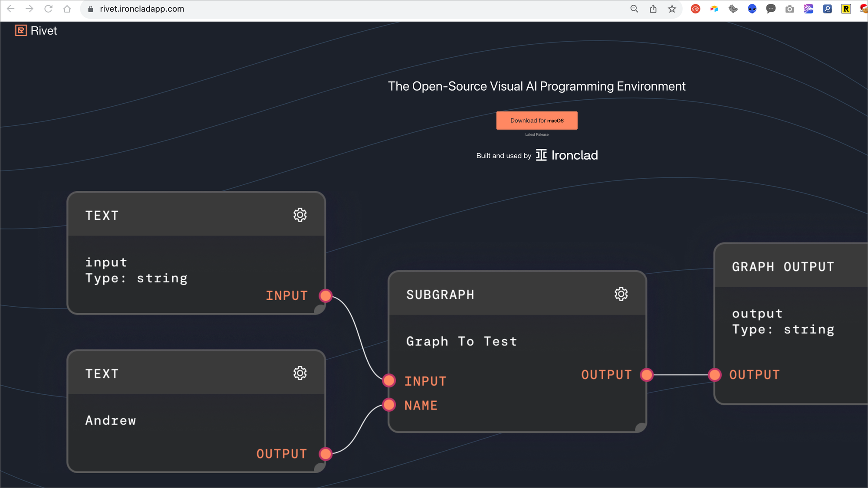Click the browser forward arrow
The width and height of the screenshot is (868, 488).
pyautogui.click(x=29, y=9)
